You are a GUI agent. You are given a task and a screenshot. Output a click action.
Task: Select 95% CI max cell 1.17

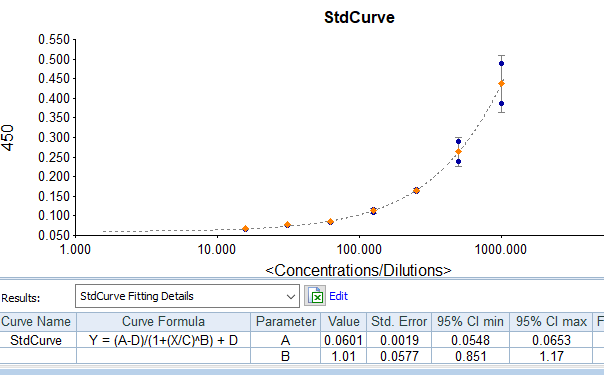pyautogui.click(x=551, y=356)
